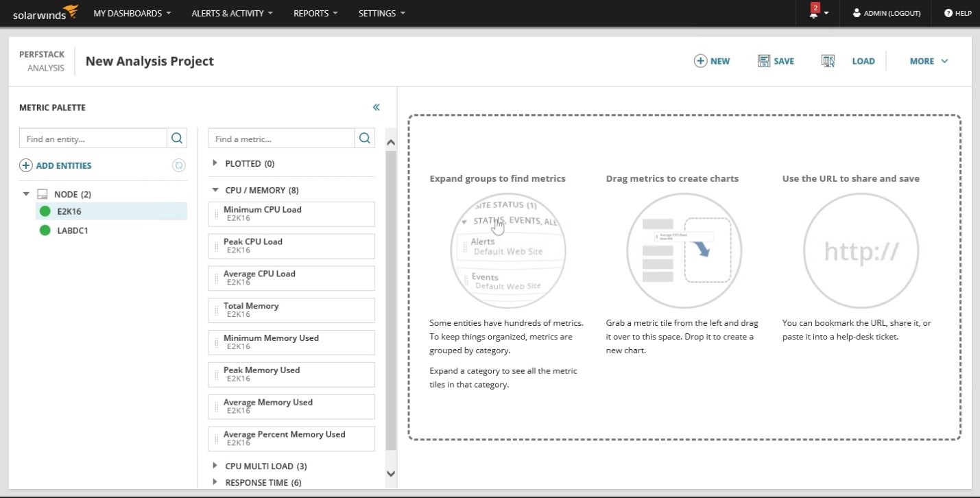Viewport: 980px width, 498px height.
Task: Click the ADD ENTITIES link
Action: pos(64,165)
